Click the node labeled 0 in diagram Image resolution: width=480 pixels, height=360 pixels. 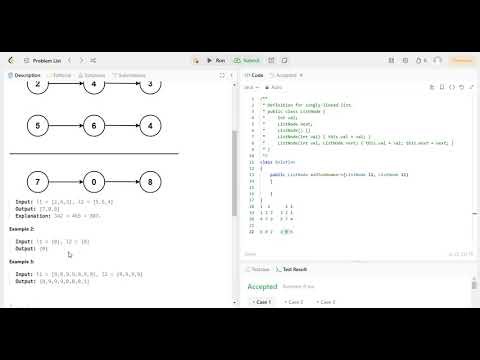click(94, 182)
